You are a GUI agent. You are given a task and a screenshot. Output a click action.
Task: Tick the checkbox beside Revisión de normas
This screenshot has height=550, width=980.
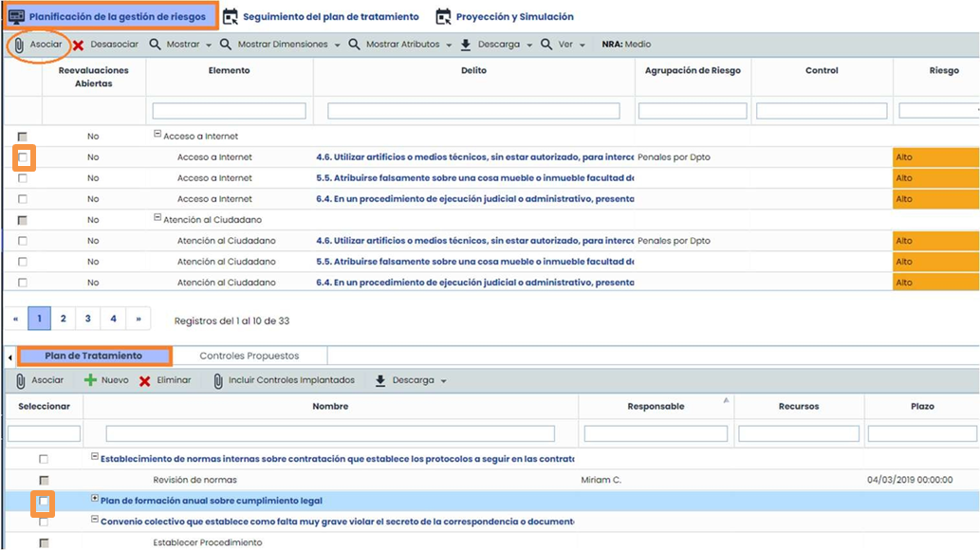[x=43, y=479]
